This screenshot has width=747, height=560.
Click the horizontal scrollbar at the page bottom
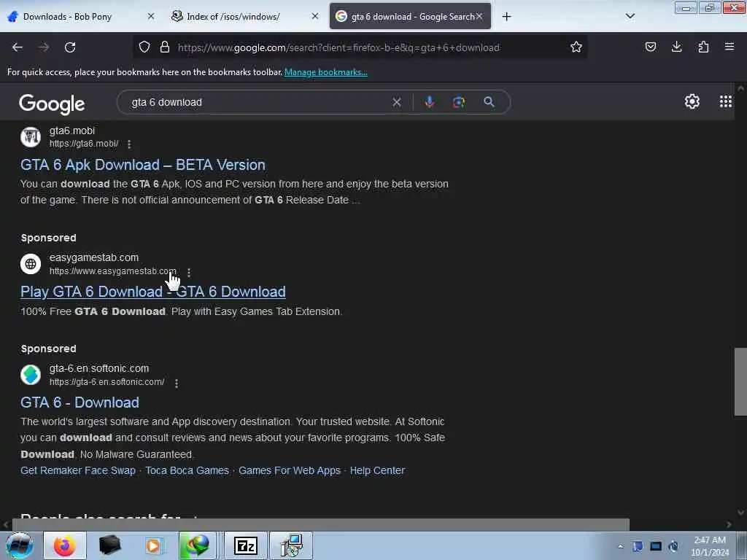tap(320, 524)
